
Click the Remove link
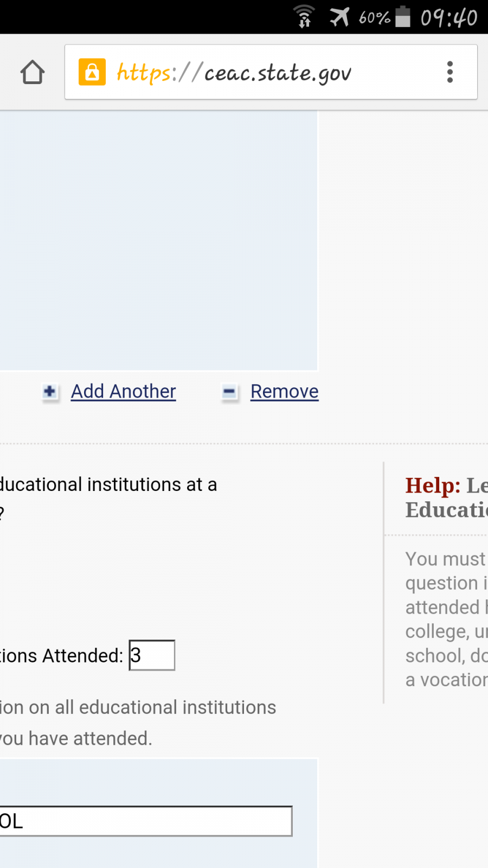coord(285,391)
